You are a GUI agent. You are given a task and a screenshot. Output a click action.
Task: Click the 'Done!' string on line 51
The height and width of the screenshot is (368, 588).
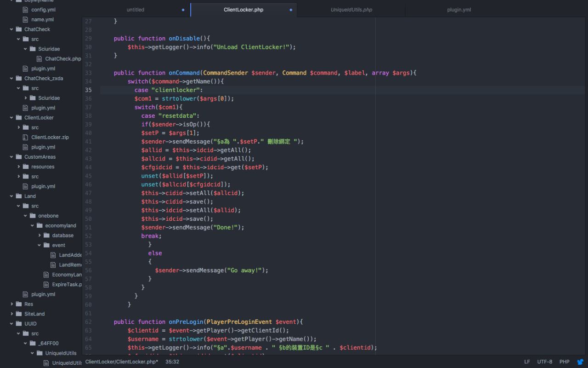click(x=226, y=227)
